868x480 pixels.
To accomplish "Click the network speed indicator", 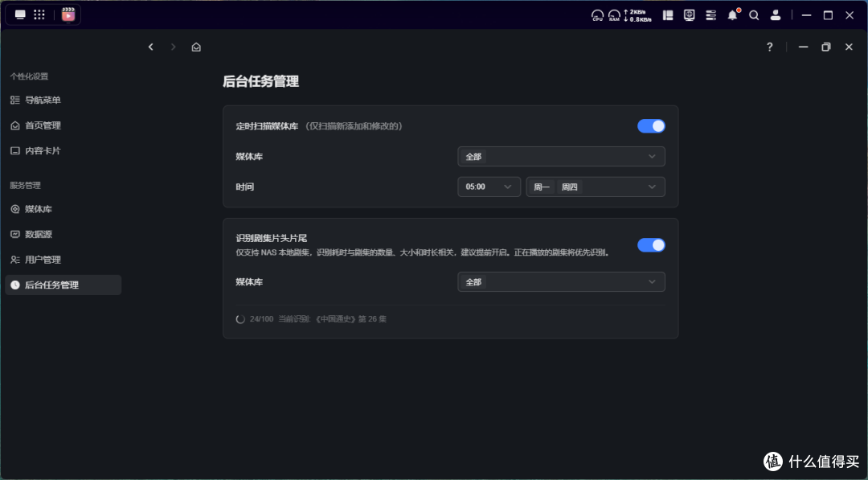I will click(637, 15).
